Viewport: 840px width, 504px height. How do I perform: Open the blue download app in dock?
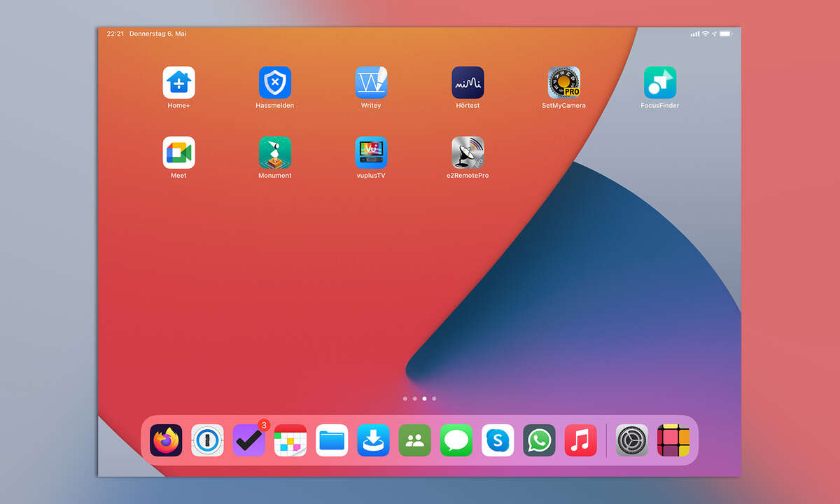pyautogui.click(x=373, y=440)
